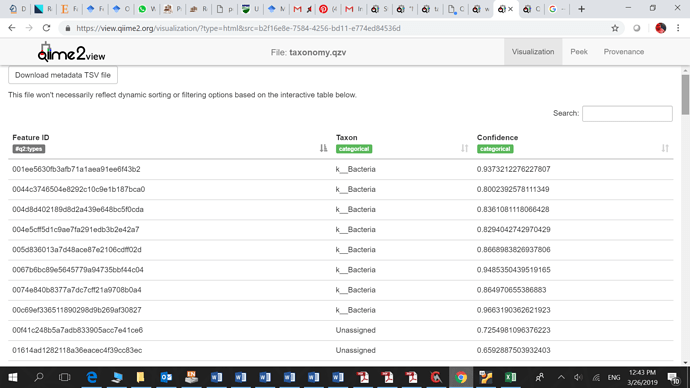690x388 pixels.
Task: Select feature ID 00f41c248b5a7adb833905acc7e41ce6
Action: [77, 330]
